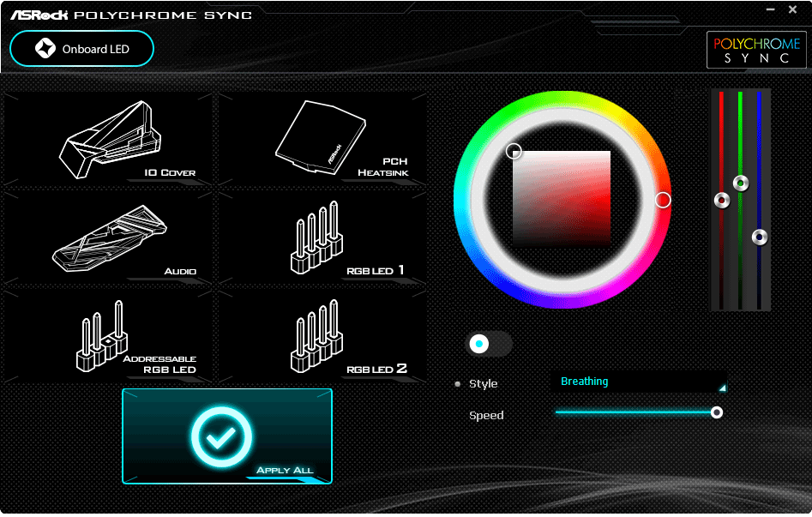Close the Polychrome Sync window
This screenshot has width=812, height=517.
(792, 9)
